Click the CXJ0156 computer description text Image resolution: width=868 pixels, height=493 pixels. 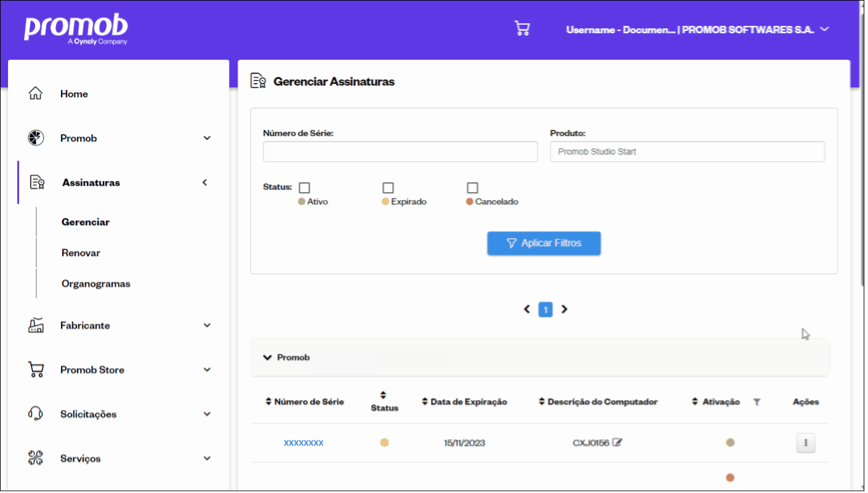tap(591, 443)
